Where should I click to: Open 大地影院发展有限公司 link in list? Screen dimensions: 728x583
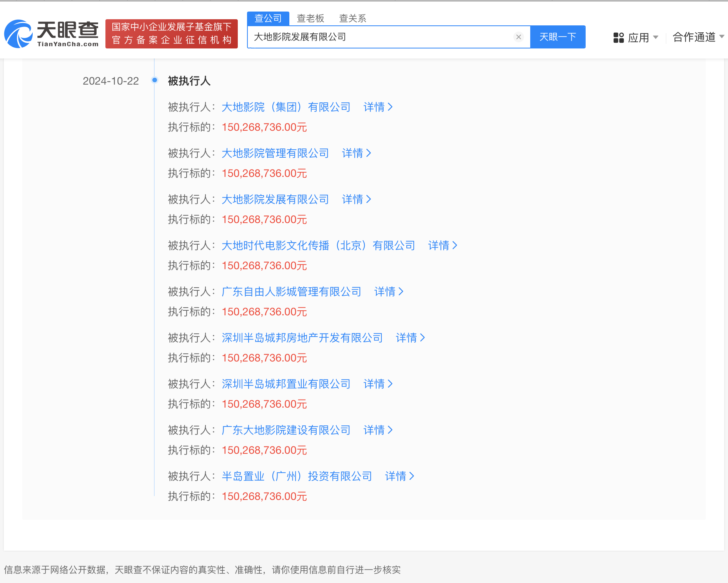pos(275,199)
